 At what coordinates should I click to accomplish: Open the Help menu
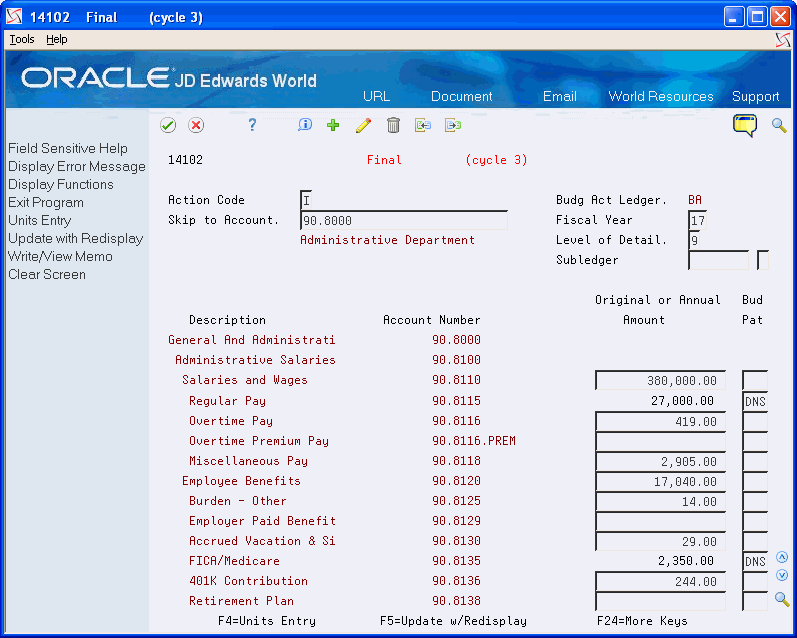click(56, 39)
